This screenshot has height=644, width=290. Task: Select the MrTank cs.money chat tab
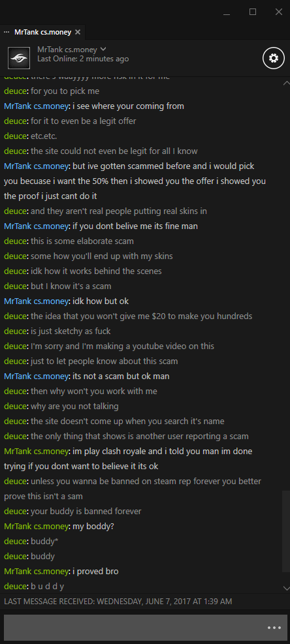[42, 32]
